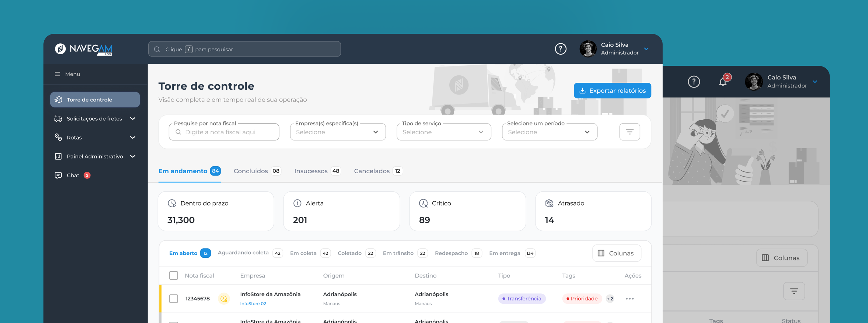868x323 pixels.
Task: Click the yellow clock alert icon beside 12345678
Action: 224,299
